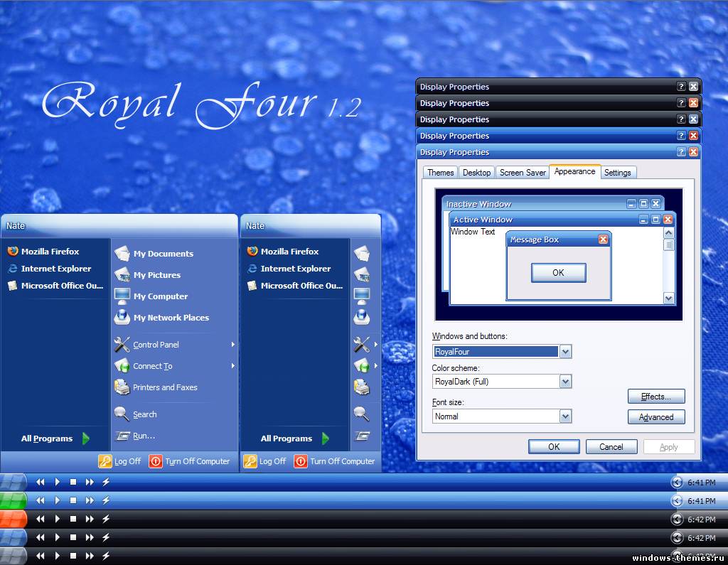Click the stop button on the green-start taskbar
Image resolution: width=728 pixels, height=565 pixels.
[x=73, y=500]
